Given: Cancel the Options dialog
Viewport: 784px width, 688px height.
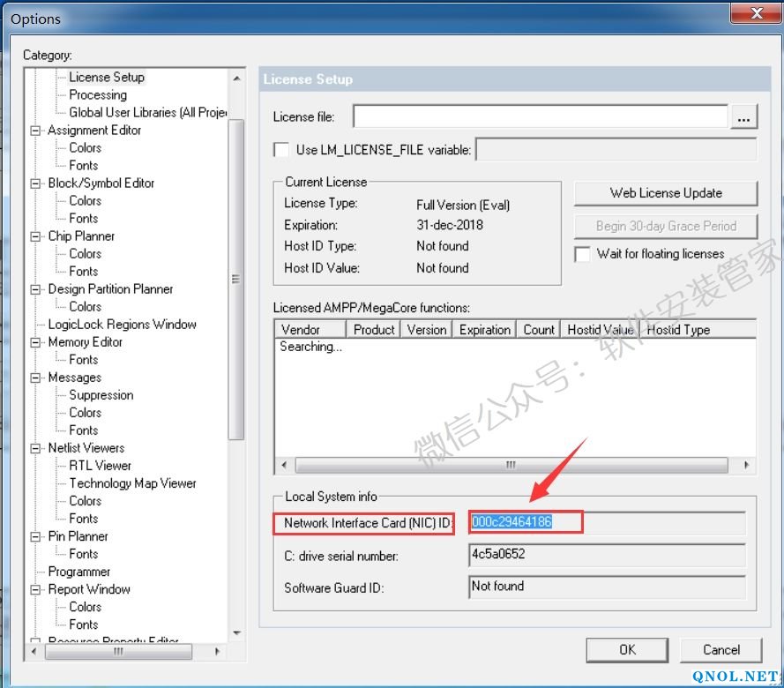Looking at the screenshot, I should click(721, 650).
